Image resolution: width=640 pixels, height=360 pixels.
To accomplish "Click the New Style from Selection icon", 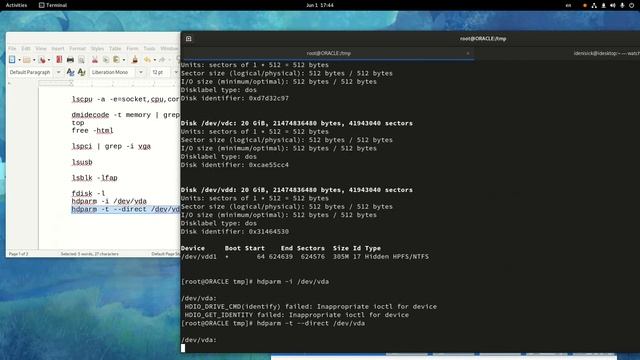I will pyautogui.click(x=82, y=72).
